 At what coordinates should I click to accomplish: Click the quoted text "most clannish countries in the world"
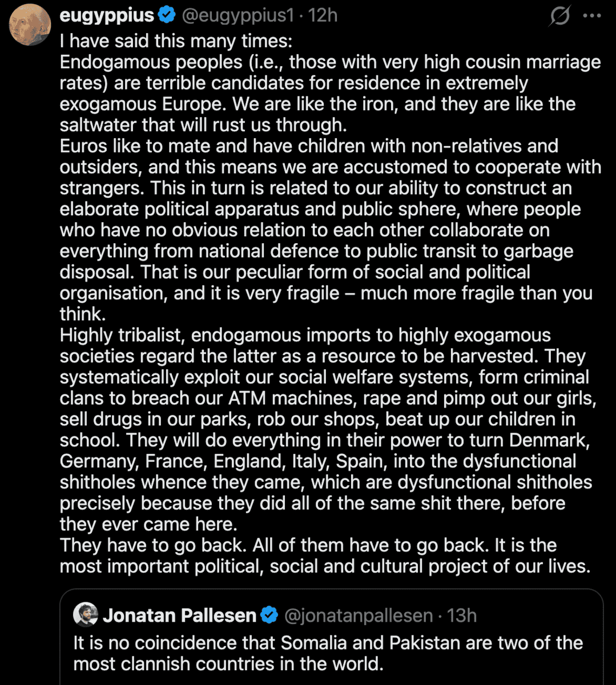coord(228,664)
